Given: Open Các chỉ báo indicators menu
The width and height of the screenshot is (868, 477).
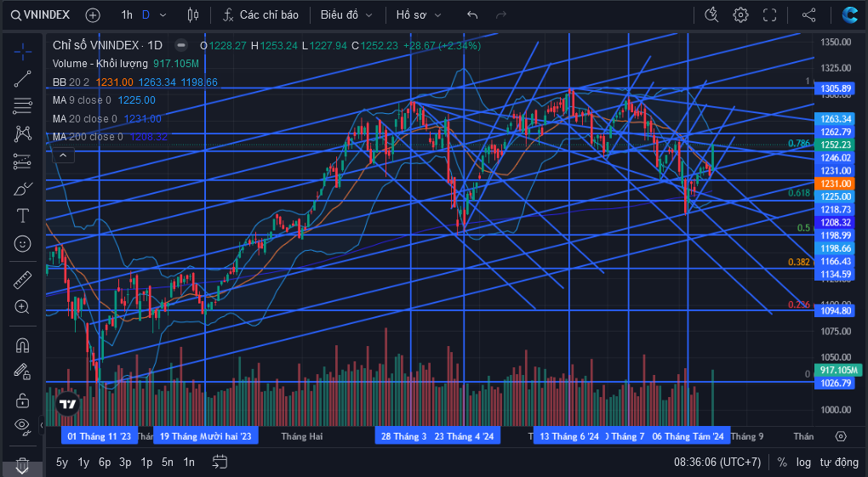Looking at the screenshot, I should pyautogui.click(x=260, y=15).
